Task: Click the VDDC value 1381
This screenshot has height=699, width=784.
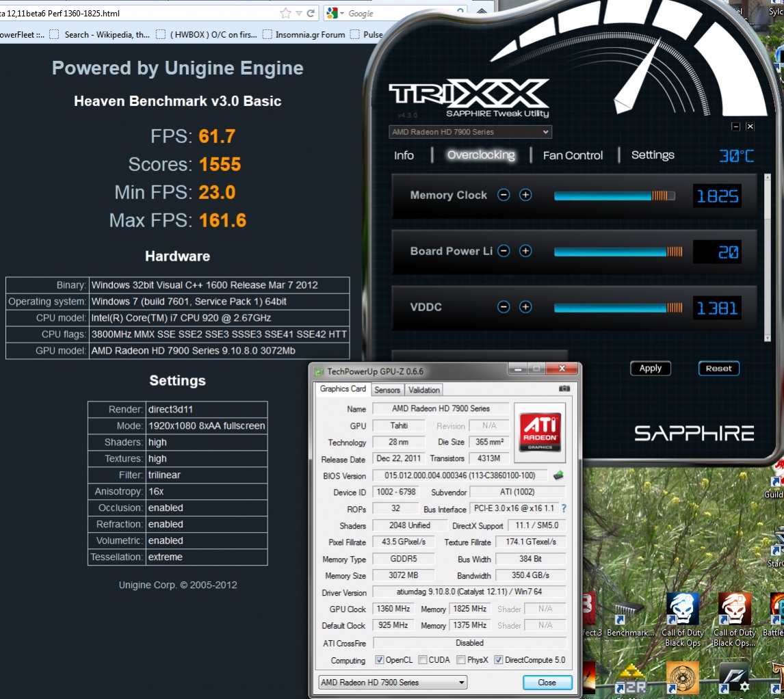Action: [717, 308]
